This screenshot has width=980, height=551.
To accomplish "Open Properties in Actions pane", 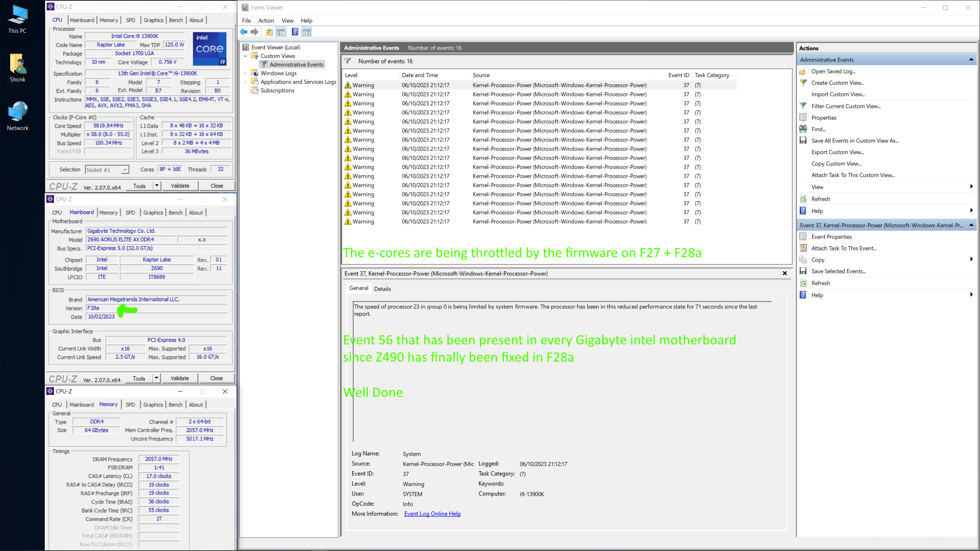I will coord(824,117).
